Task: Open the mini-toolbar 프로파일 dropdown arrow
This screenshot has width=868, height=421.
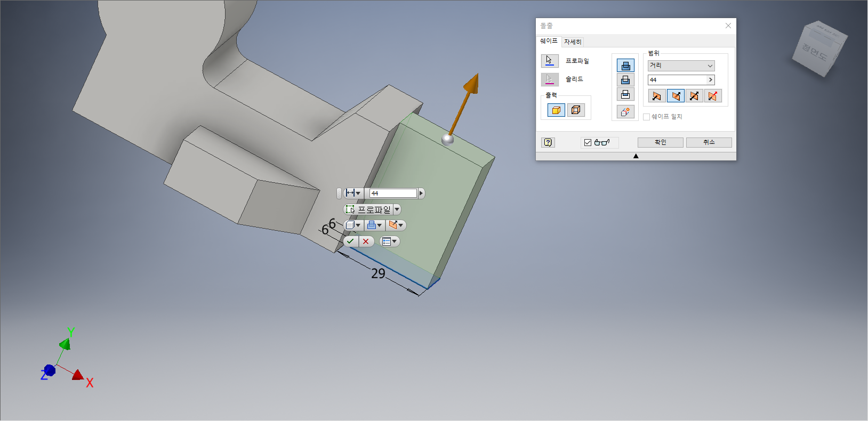Action: pos(397,209)
